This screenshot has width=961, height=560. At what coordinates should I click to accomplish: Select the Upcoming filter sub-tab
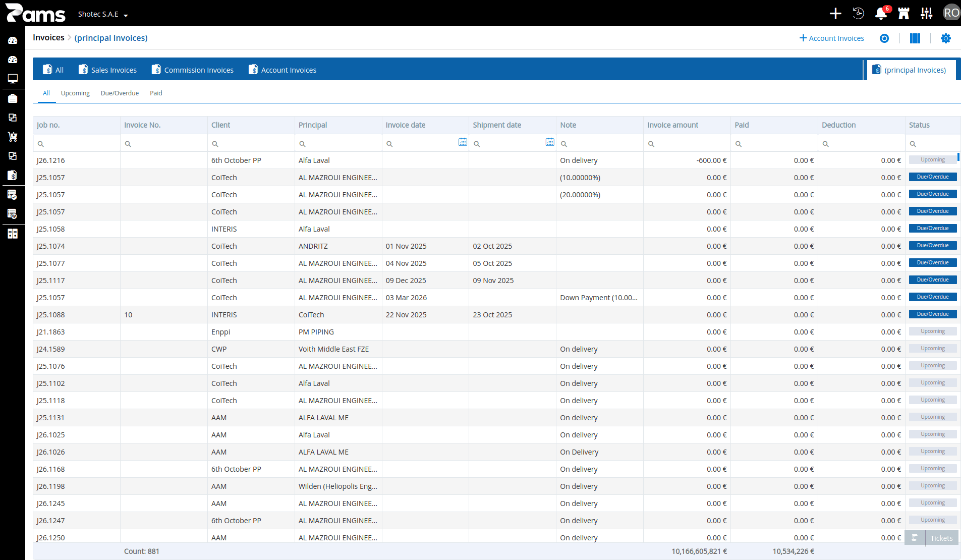tap(75, 93)
